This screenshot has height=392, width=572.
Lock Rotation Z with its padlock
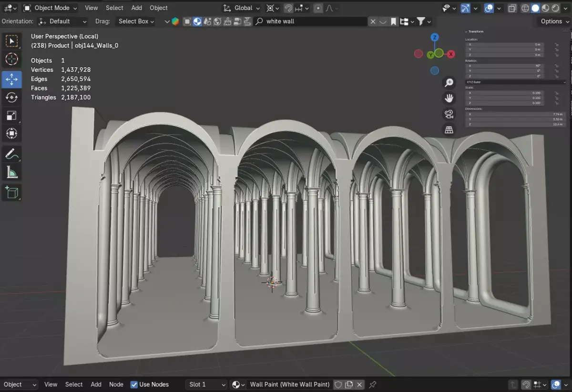click(557, 76)
